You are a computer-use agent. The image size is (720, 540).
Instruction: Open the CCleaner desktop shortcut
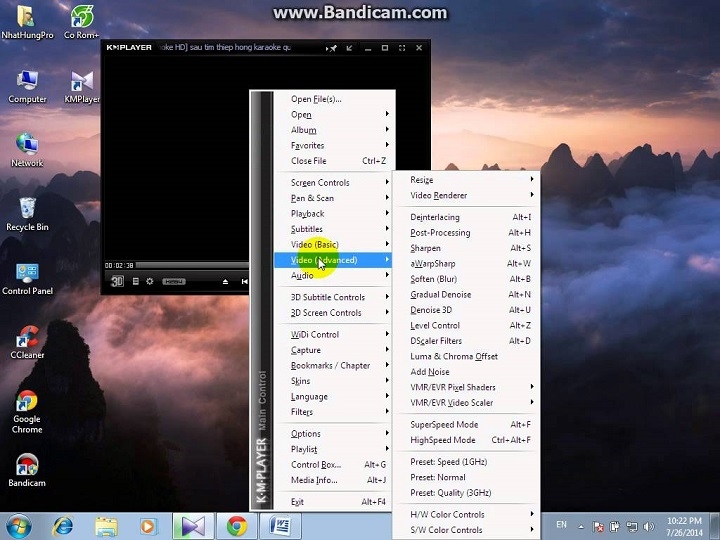coord(27,343)
